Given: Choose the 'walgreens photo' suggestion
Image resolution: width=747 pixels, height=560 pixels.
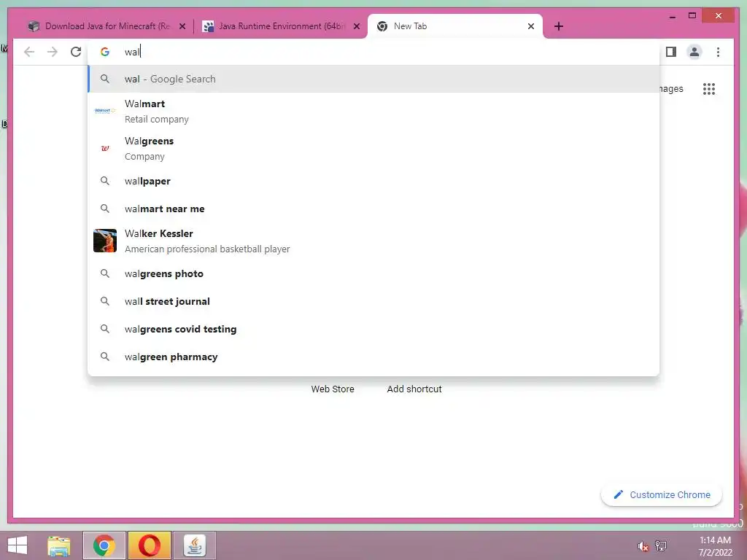Looking at the screenshot, I should tap(374, 273).
